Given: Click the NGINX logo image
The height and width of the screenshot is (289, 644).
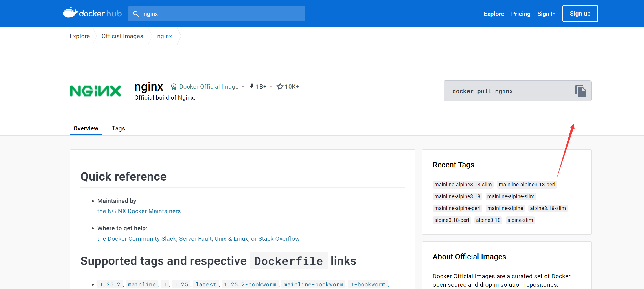Looking at the screenshot, I should click(95, 91).
